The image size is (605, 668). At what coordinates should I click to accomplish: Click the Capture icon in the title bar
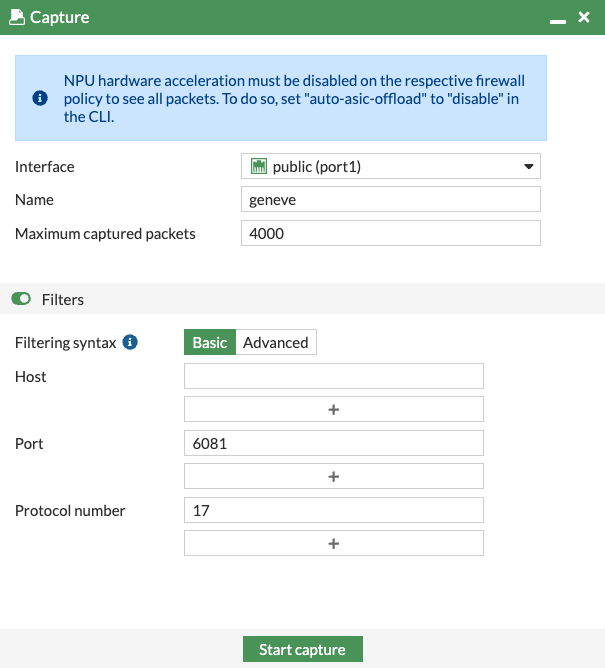pyautogui.click(x=17, y=17)
